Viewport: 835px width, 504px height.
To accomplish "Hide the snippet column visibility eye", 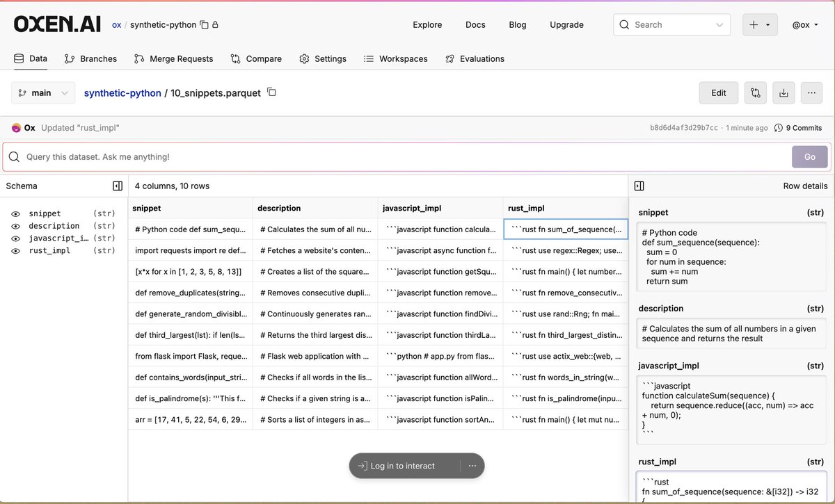I will (x=15, y=213).
